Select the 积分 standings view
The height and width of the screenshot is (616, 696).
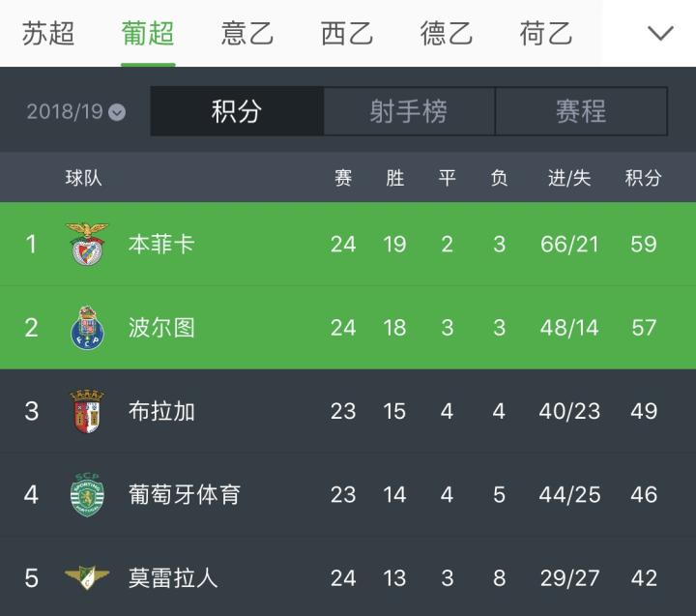(x=237, y=111)
